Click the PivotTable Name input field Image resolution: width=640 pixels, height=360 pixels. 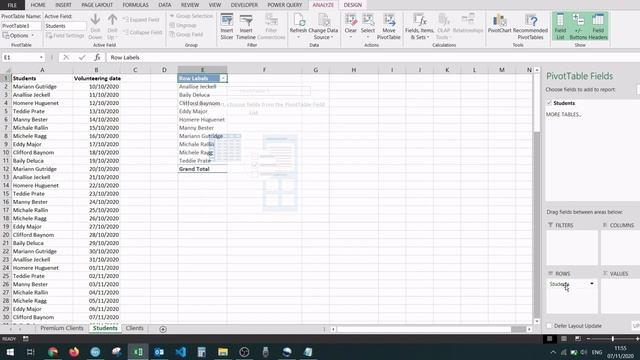21,26
